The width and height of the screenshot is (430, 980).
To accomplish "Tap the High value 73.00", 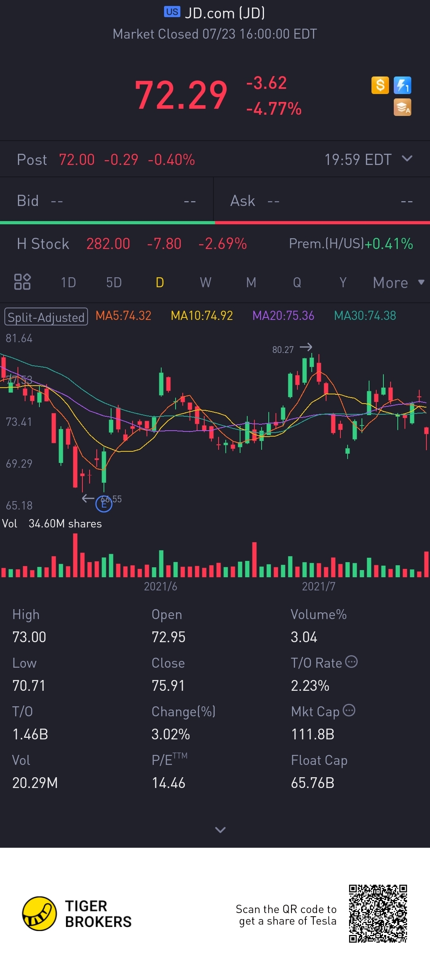I will pos(29,637).
